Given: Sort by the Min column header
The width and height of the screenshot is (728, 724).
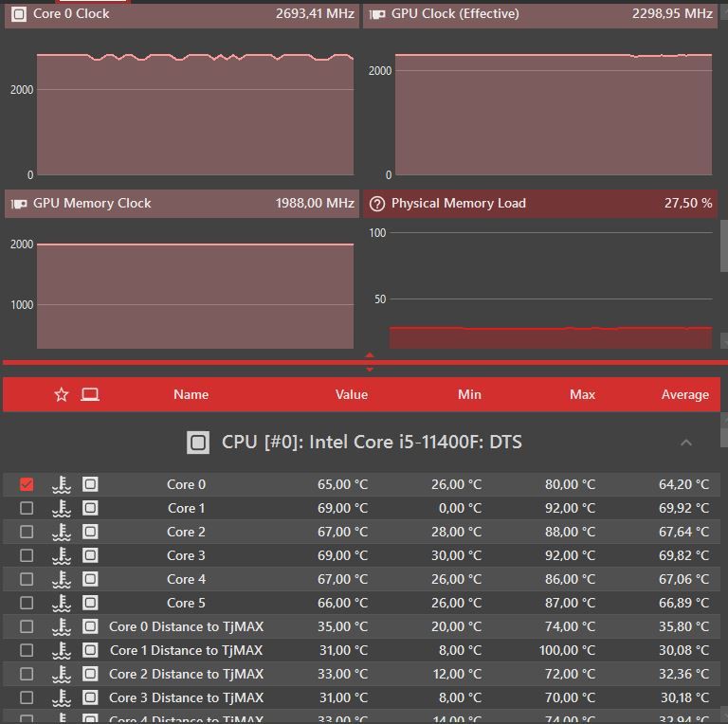Looking at the screenshot, I should coord(469,394).
